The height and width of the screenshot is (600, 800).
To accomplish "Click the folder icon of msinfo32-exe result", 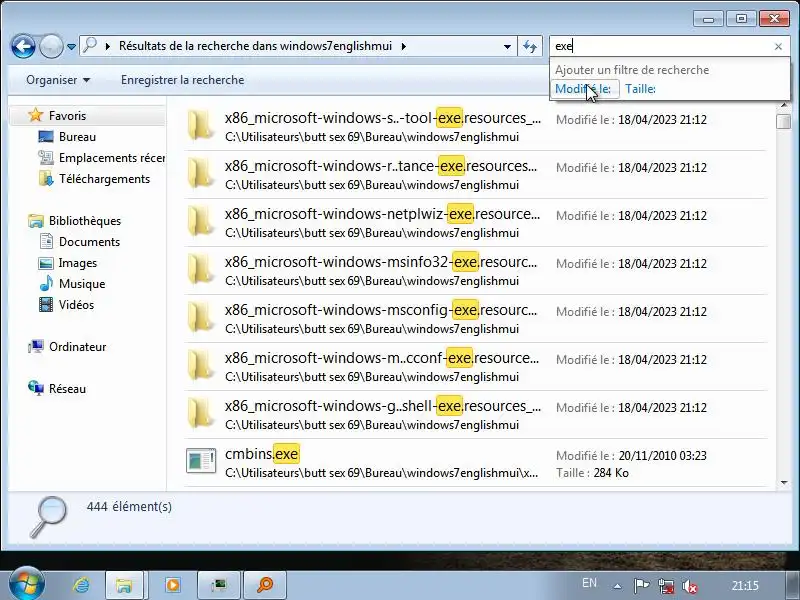I will point(200,269).
